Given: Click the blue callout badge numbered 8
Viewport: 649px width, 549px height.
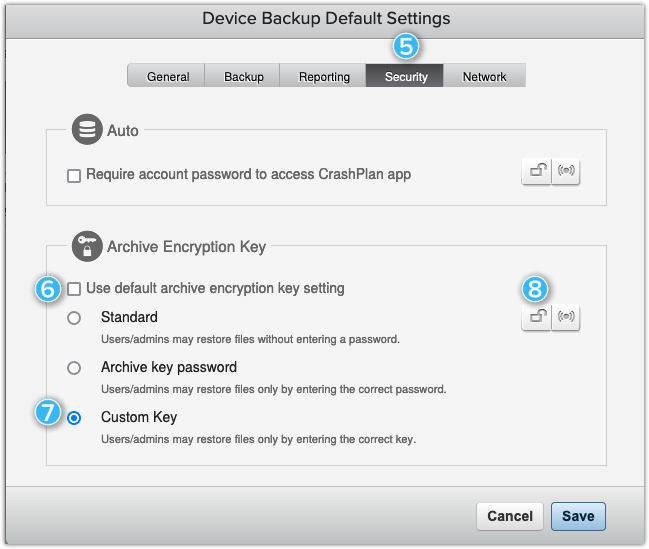Looking at the screenshot, I should click(536, 289).
